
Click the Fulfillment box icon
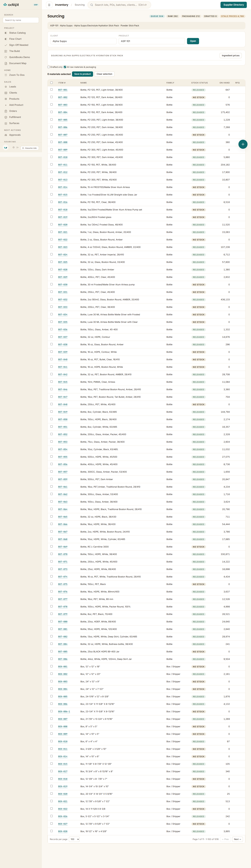pos(6,117)
